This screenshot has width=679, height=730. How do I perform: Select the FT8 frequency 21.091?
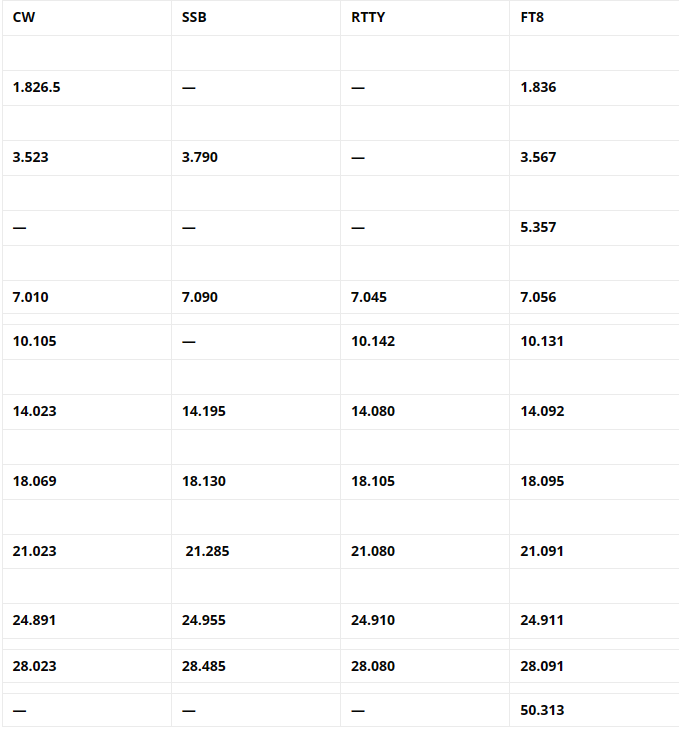(x=542, y=551)
